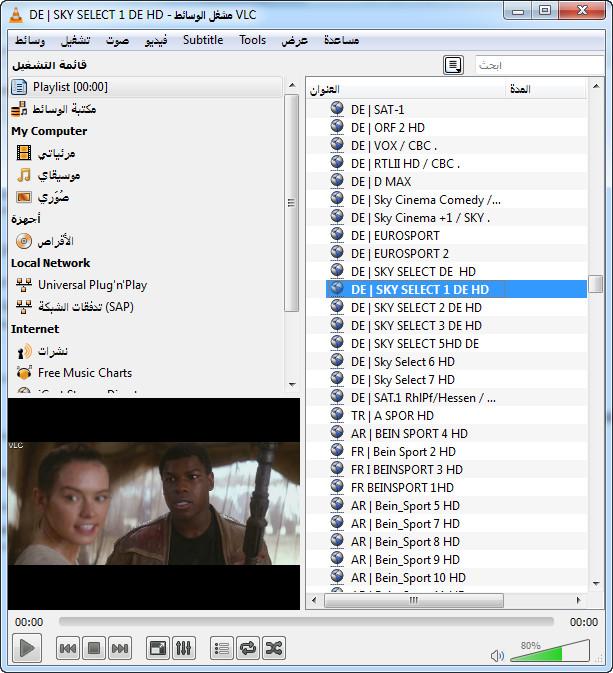Select Playlist [00:00] in sidebar
Image resolution: width=613 pixels, height=673 pixels.
pos(146,87)
